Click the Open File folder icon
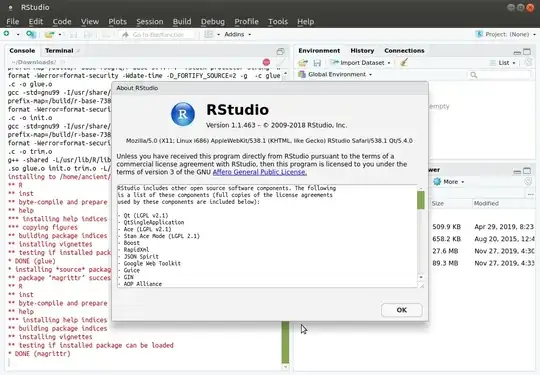This screenshot has height=375, width=540. point(49,34)
